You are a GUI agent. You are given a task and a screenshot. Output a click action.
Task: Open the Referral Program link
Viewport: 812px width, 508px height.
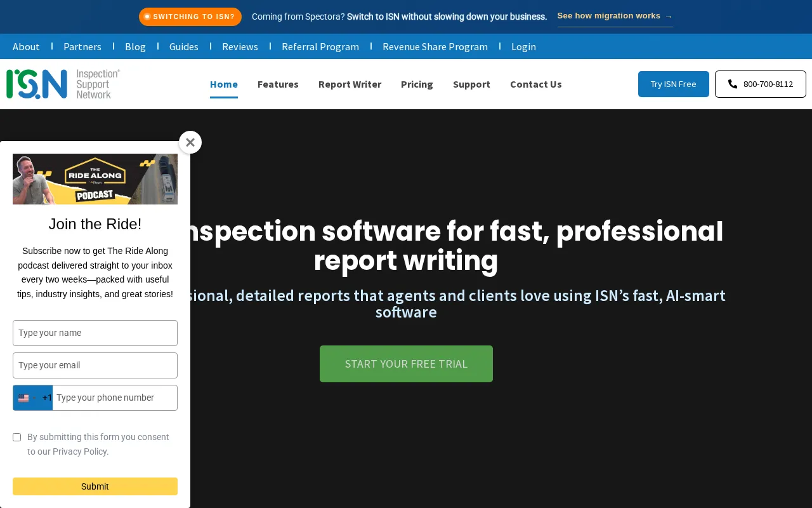coord(320,46)
